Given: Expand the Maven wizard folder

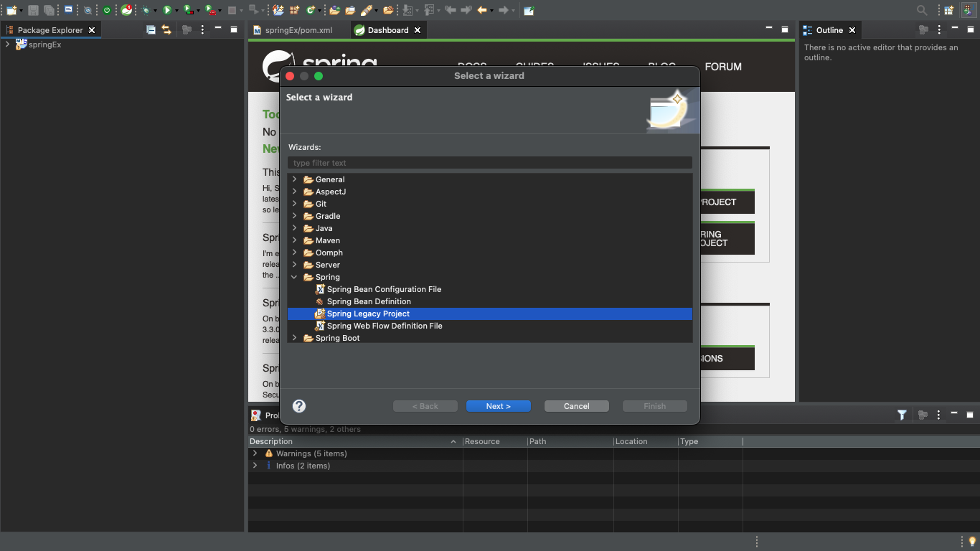Looking at the screenshot, I should (x=294, y=240).
